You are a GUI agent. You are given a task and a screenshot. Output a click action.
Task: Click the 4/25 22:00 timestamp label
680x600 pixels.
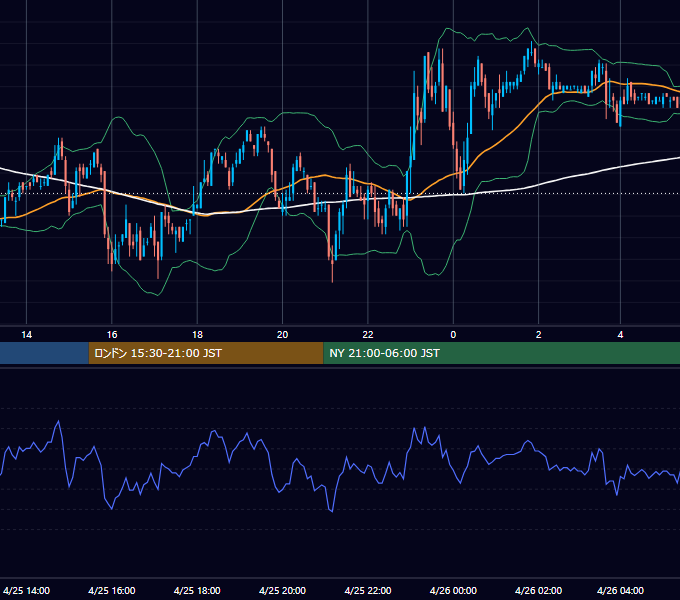[368, 590]
